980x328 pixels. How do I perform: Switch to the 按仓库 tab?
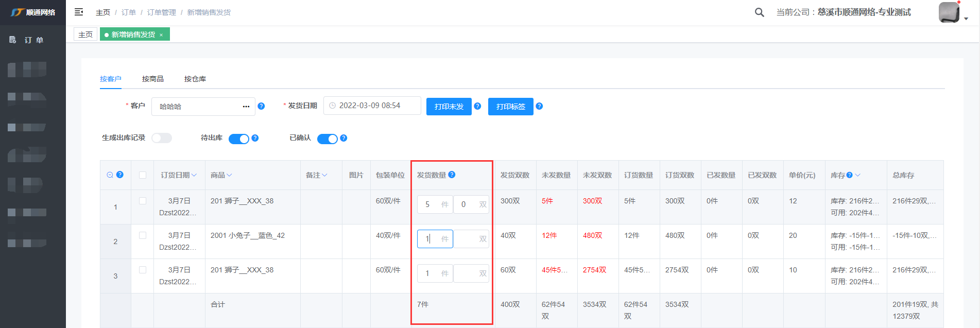point(195,79)
